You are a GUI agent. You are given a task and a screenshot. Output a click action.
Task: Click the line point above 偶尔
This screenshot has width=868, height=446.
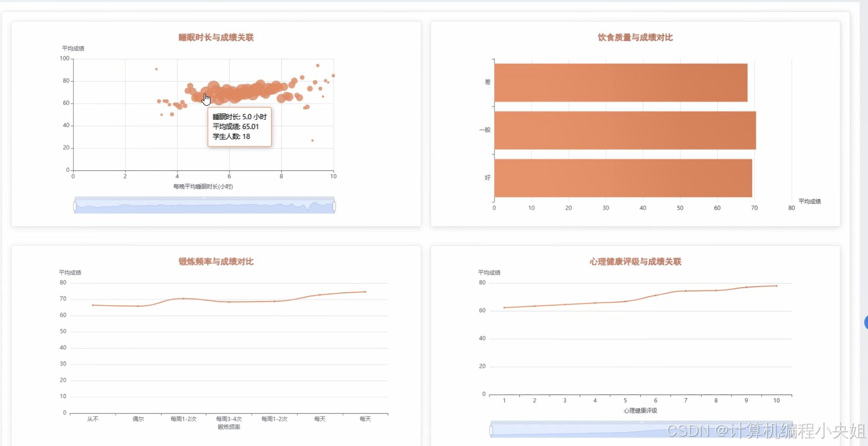tap(138, 306)
